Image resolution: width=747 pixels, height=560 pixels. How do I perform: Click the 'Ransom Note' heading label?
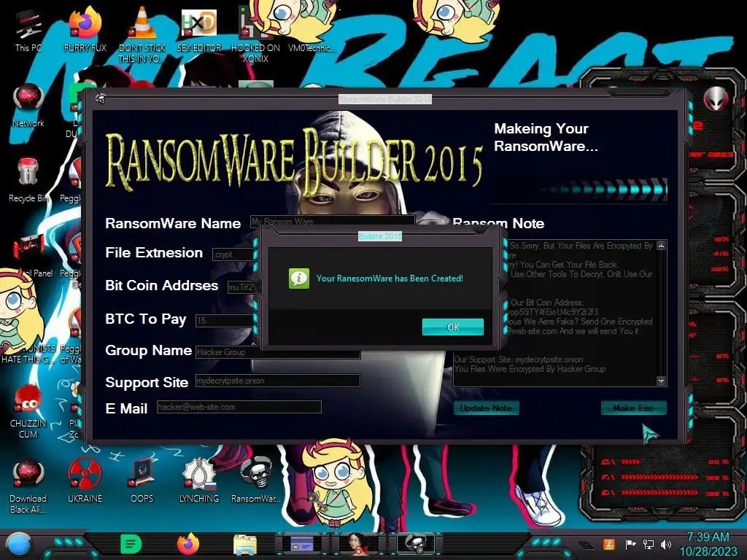coord(498,223)
